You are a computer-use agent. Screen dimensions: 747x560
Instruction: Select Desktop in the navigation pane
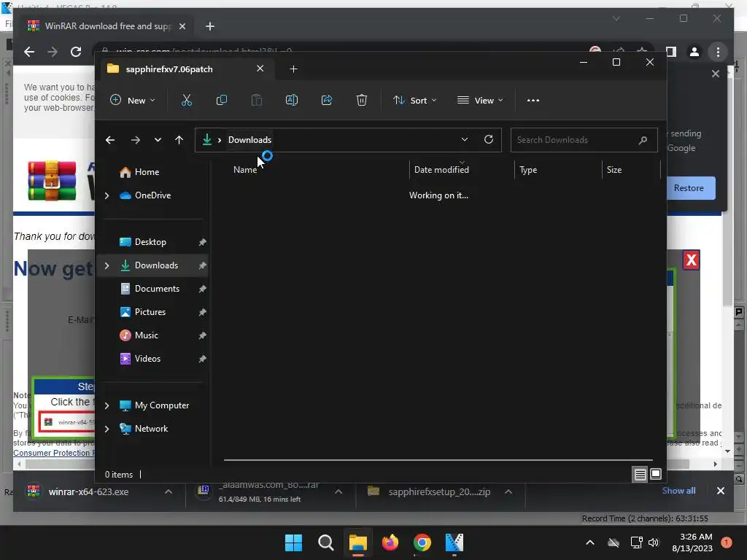(150, 242)
